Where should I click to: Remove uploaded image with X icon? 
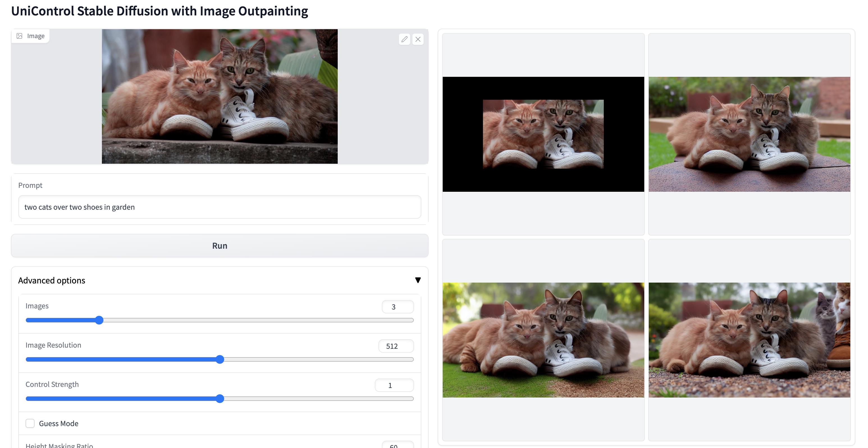[x=418, y=39]
